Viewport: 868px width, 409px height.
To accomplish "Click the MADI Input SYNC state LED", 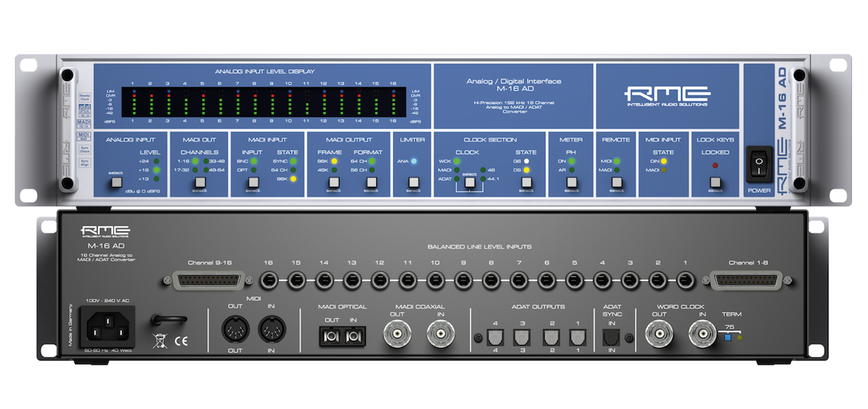I will point(293,161).
